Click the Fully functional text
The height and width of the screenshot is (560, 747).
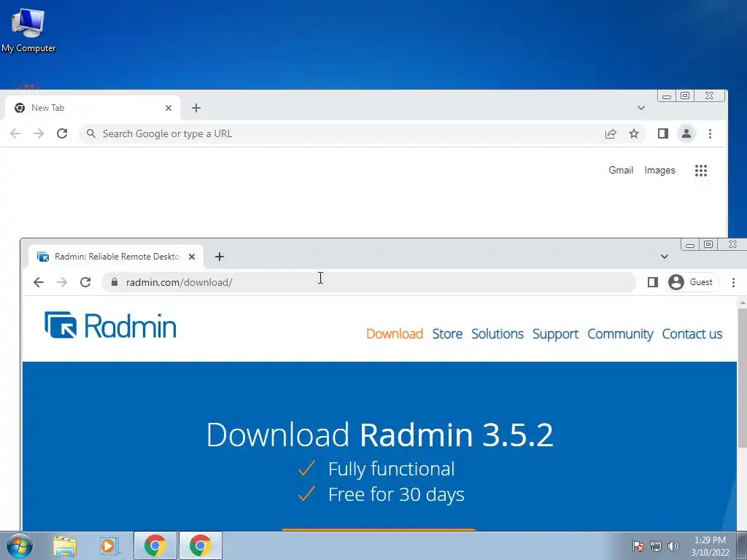pos(391,469)
